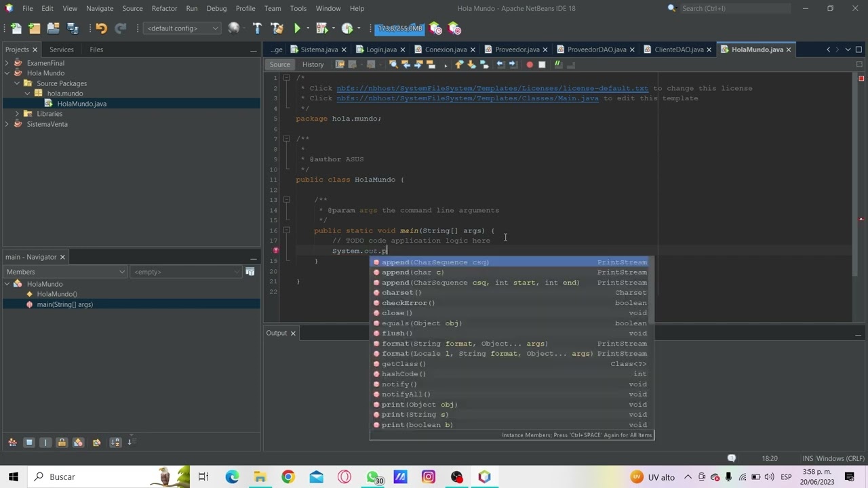This screenshot has height=488, width=868.
Task: Toggle Show Non-Public Members lock in Navigator
Action: (x=62, y=443)
